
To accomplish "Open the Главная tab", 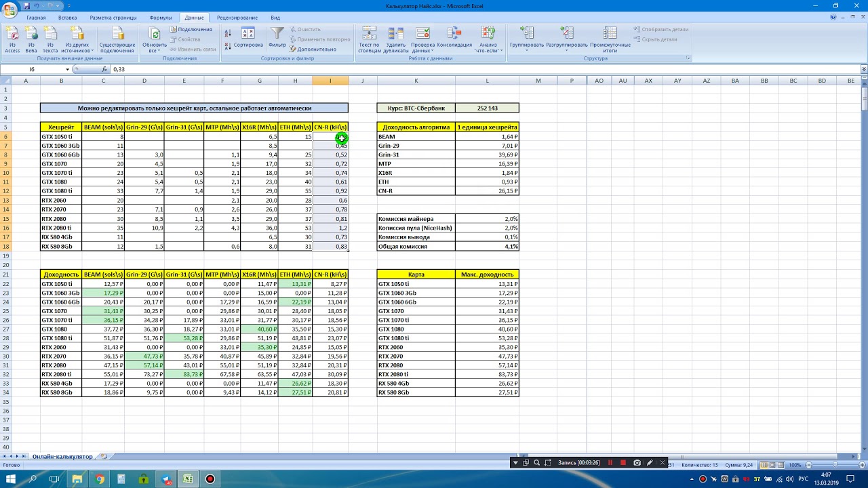I will [x=36, y=18].
